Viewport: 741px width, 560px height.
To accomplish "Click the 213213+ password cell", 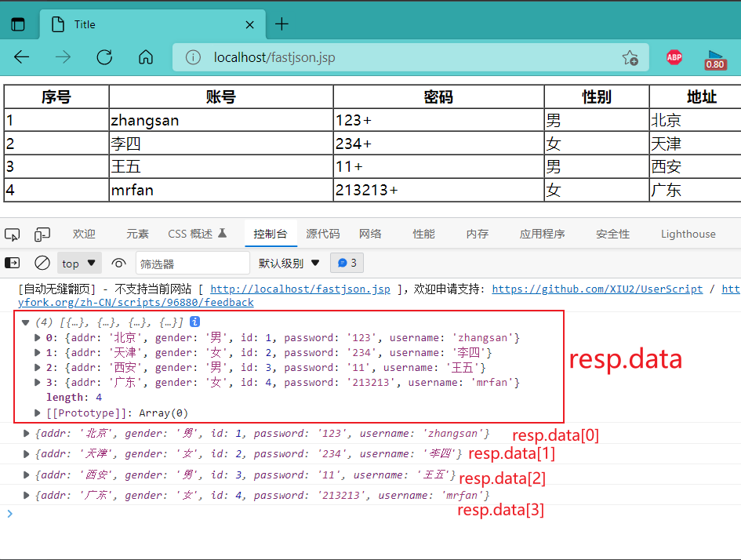I will coord(438,190).
